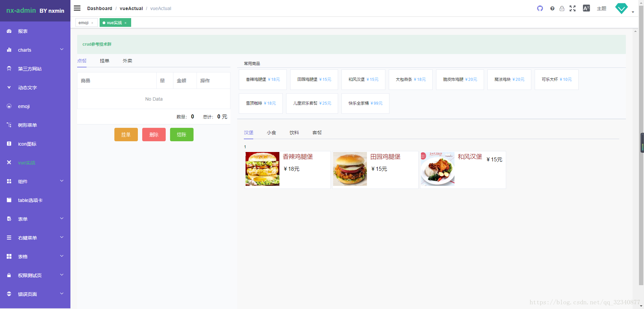The height and width of the screenshot is (309, 644).
Task: Add 快乐全家桶 ¥99 common item
Action: [x=365, y=103]
